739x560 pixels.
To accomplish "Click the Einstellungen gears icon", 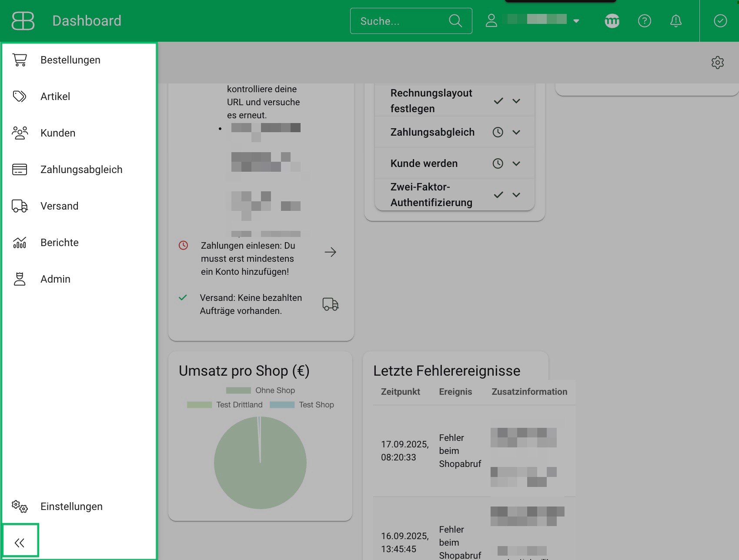I will tap(20, 507).
